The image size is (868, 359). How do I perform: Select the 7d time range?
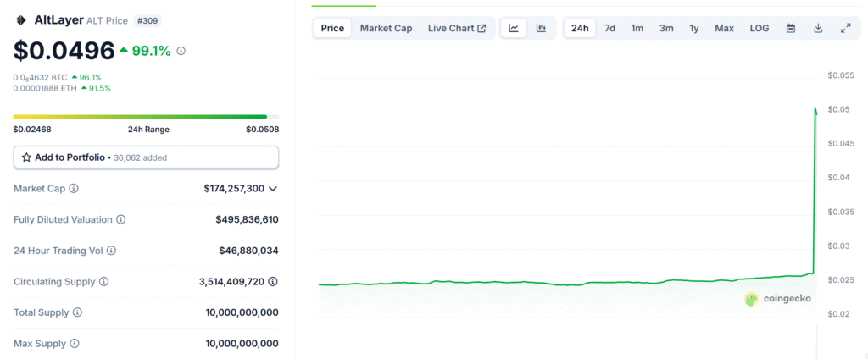609,28
